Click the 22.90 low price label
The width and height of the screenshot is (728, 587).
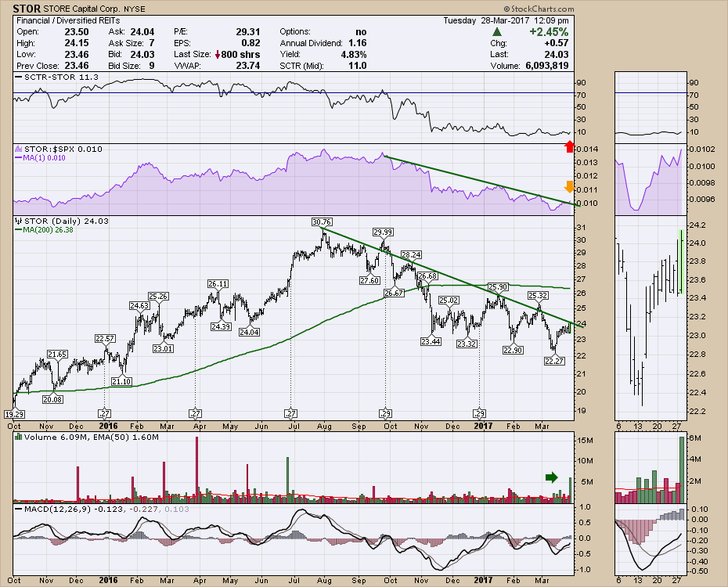(x=513, y=351)
